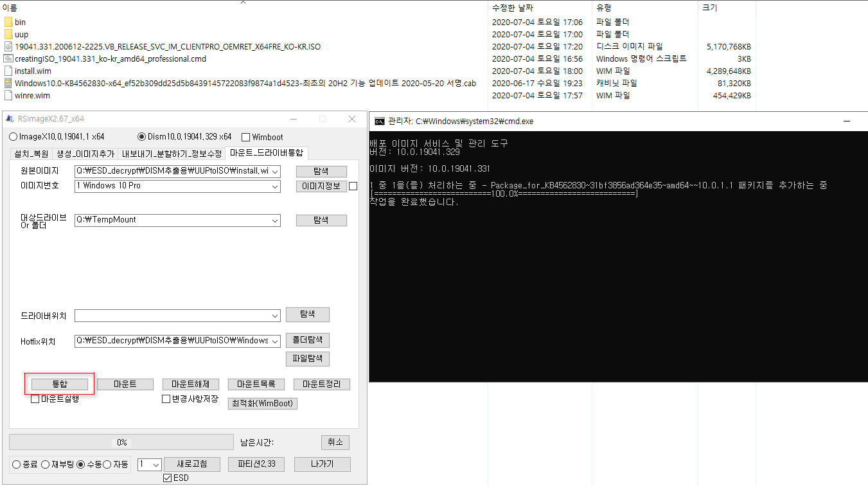The height and width of the screenshot is (486, 868).
Task: Select the 수동 radio option
Action: click(81, 464)
